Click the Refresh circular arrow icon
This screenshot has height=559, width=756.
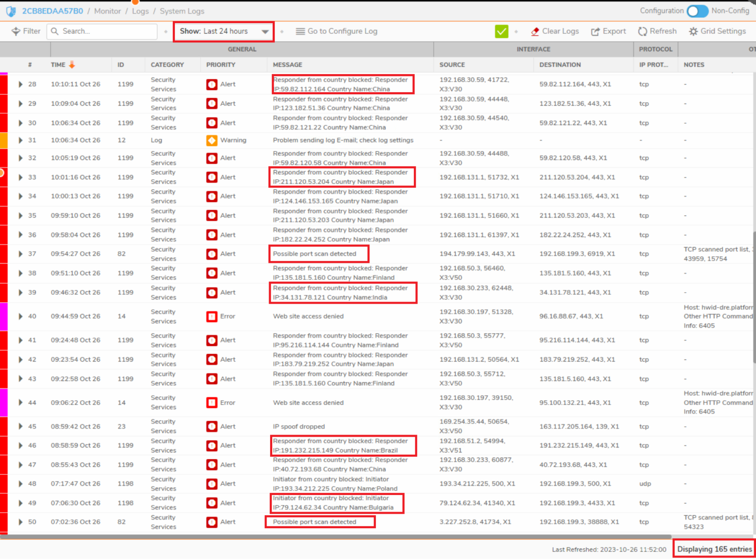pos(643,32)
